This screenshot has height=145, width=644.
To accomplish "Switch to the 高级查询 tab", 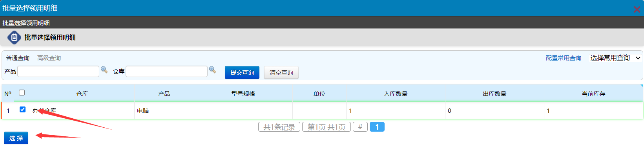I will [x=49, y=58].
